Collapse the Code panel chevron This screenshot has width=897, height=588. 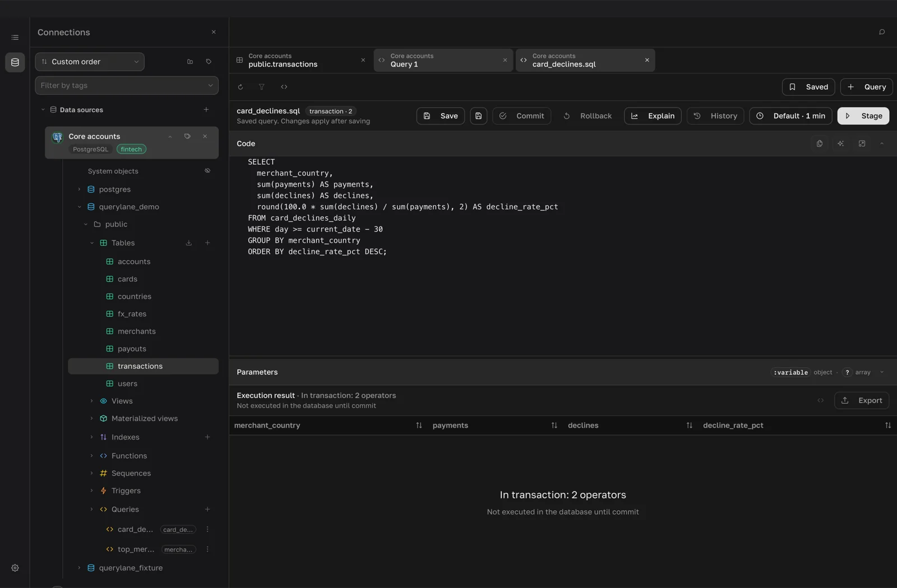[x=882, y=144]
